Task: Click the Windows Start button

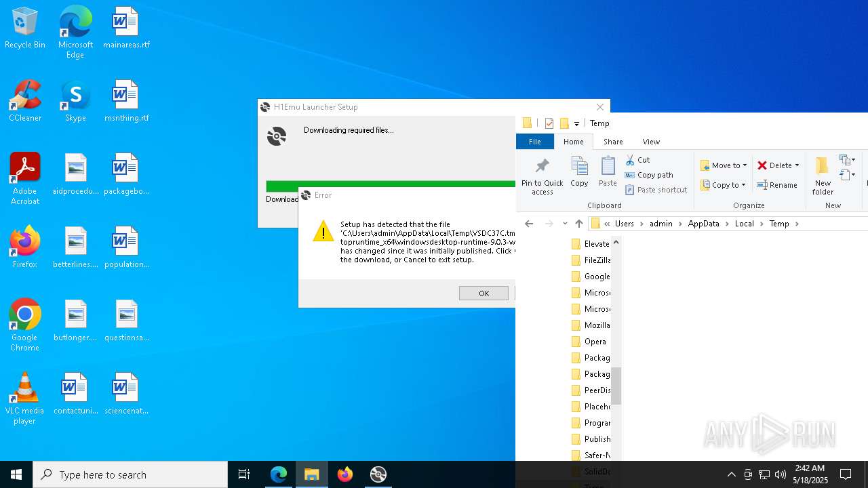Action: (16, 474)
